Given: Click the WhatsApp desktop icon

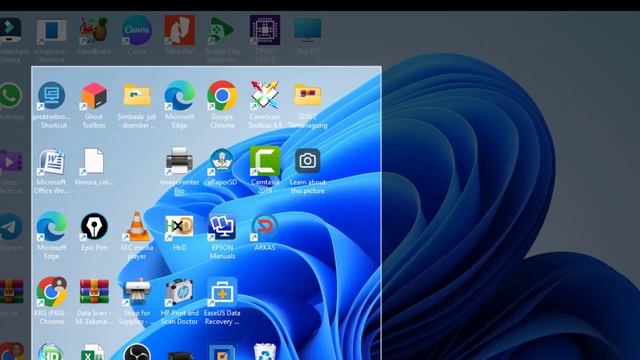Looking at the screenshot, I should pyautogui.click(x=11, y=96).
